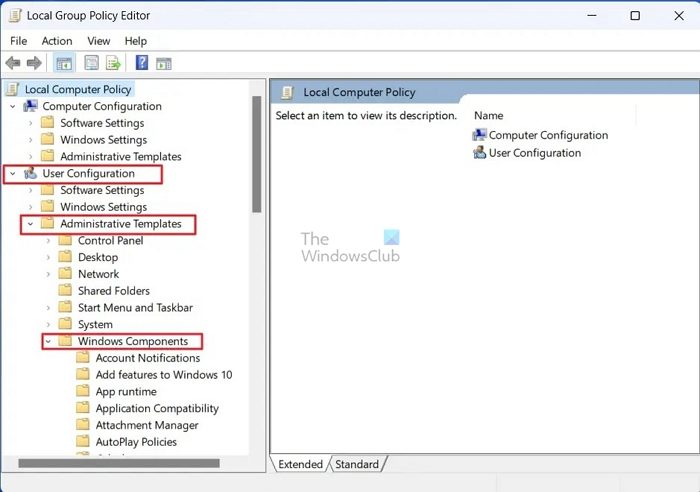Select Application Compatibility tree item
The height and width of the screenshot is (492, 700).
tap(157, 408)
